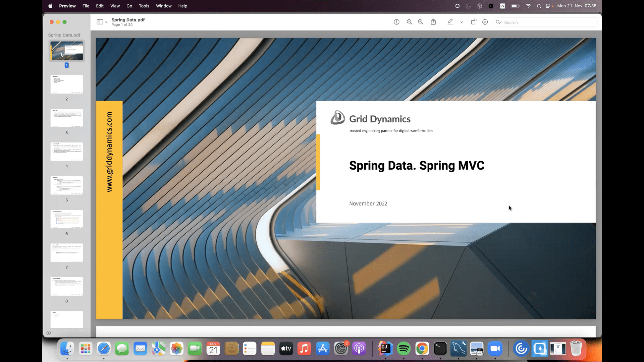Zoom in on the PDF page
This screenshot has height=362, width=644.
[421, 22]
